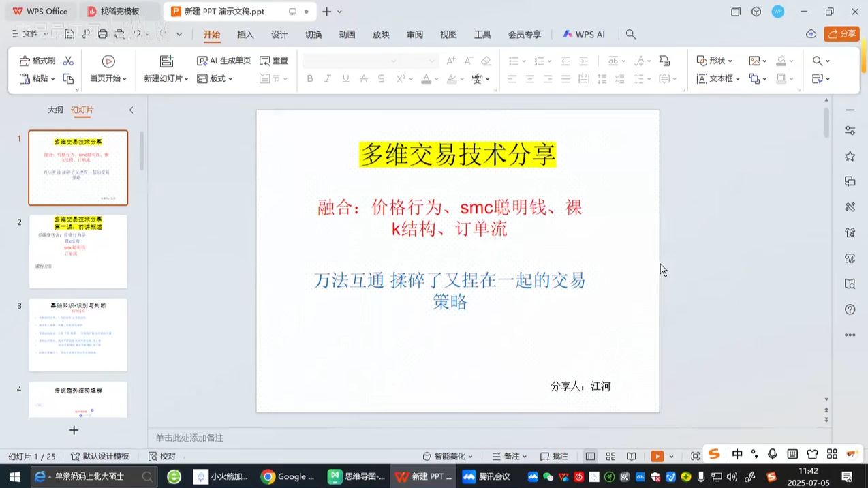Open the font name combo box
This screenshot has width=868, height=488.
point(350,61)
